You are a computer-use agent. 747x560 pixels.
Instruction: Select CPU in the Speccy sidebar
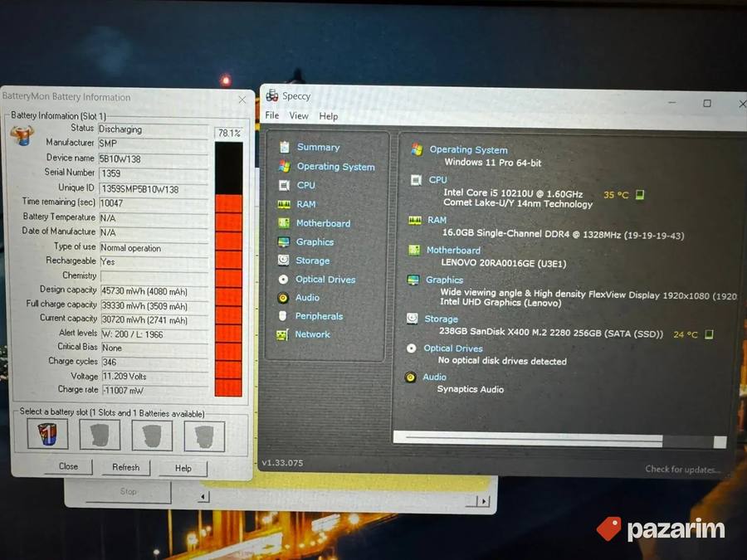click(305, 185)
